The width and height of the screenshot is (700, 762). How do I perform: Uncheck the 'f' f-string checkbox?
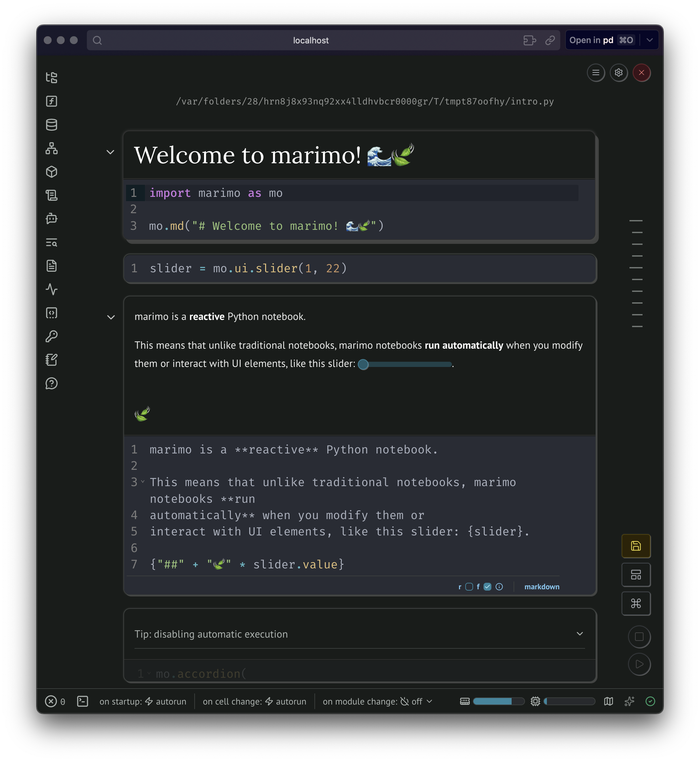pos(487,587)
